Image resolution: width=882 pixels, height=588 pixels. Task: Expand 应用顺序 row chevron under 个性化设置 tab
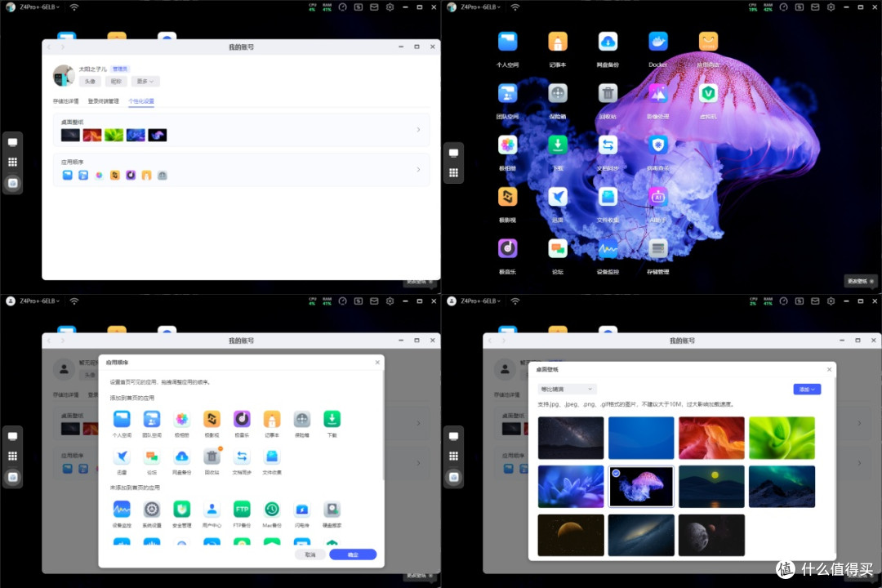click(x=418, y=169)
